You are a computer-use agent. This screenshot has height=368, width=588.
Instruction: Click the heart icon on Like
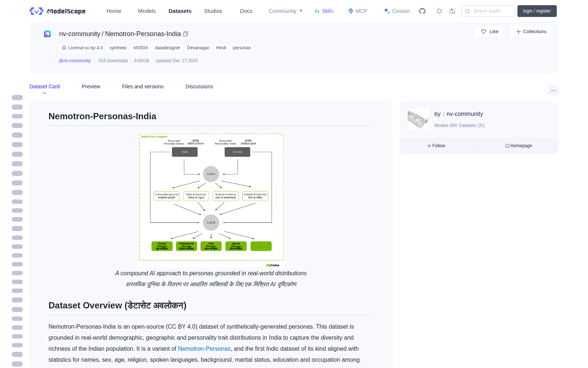(x=484, y=32)
